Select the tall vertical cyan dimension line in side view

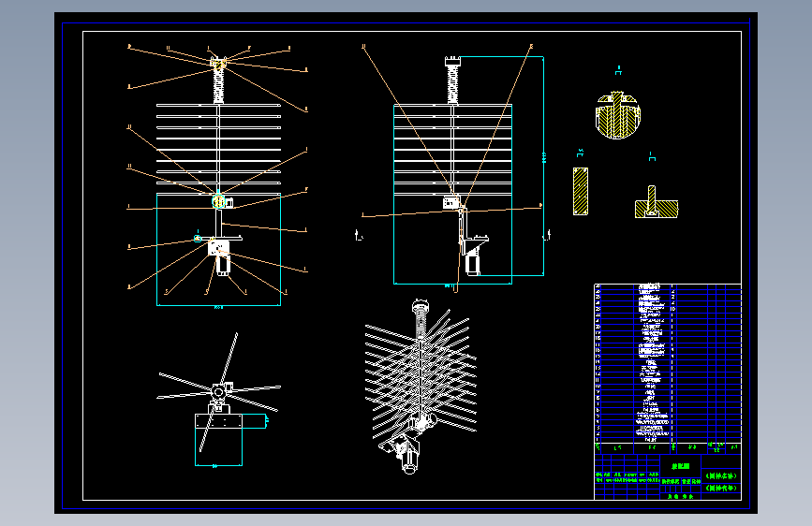(543, 166)
